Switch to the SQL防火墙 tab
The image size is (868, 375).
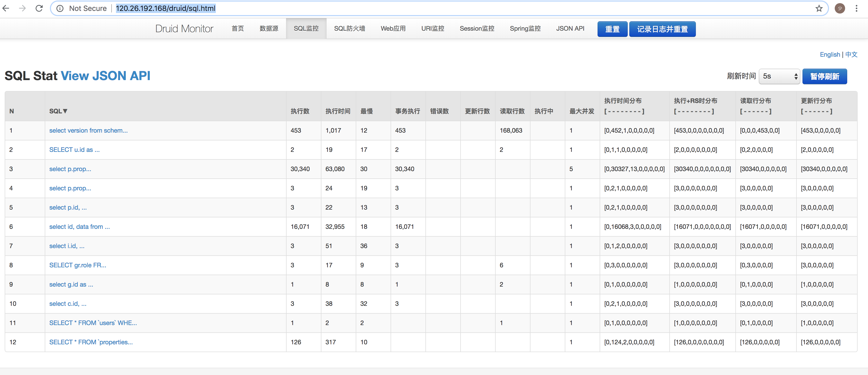pyautogui.click(x=349, y=29)
